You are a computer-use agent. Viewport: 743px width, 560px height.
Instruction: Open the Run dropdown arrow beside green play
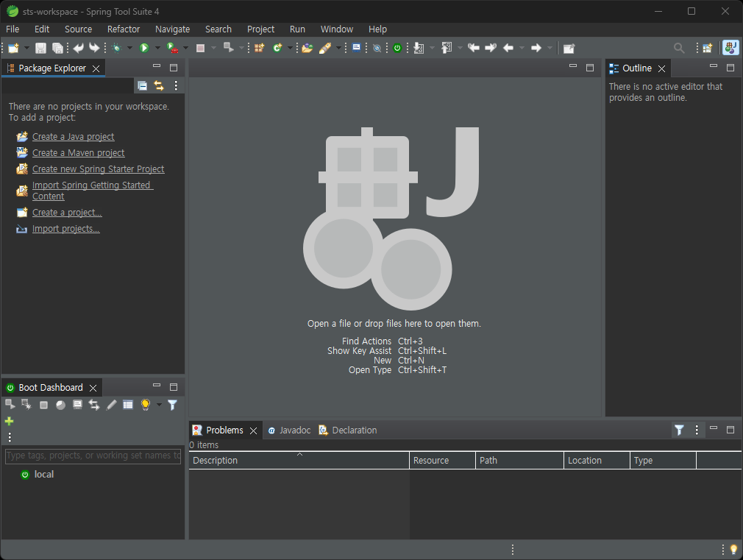(157, 48)
